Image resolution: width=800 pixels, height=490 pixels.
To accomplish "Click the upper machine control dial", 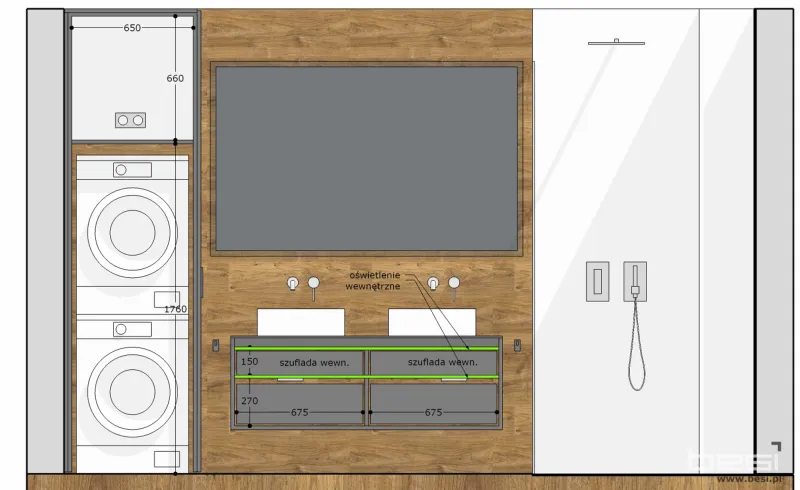I will (121, 170).
